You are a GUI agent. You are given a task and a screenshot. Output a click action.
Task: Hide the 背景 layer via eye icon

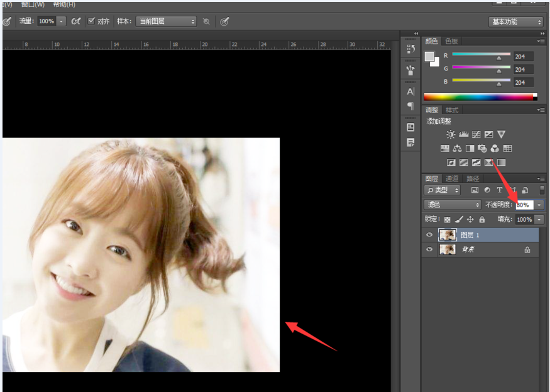[x=429, y=249]
